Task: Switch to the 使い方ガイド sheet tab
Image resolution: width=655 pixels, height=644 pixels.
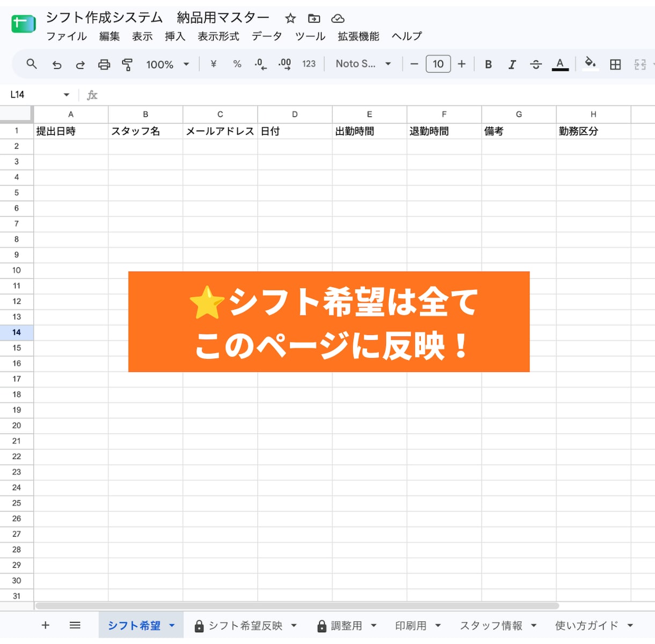Action: 587,626
